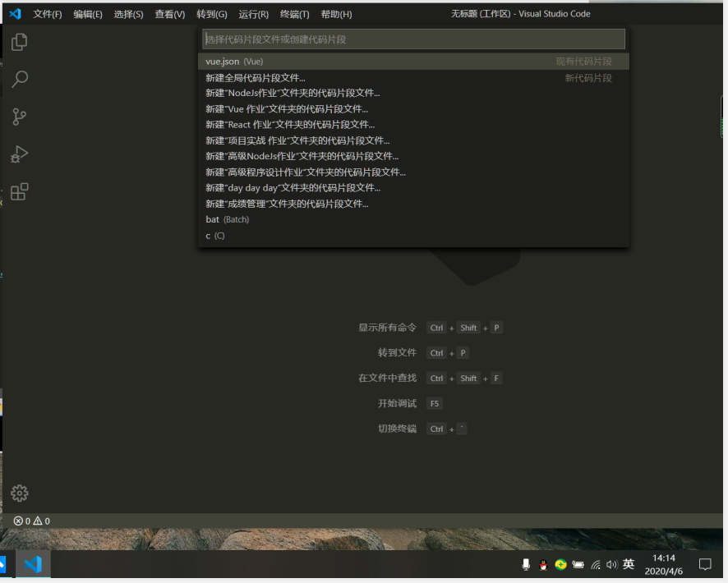The height and width of the screenshot is (583, 728).
Task: Choose new snippet file for "高级NodeJs作业" folder
Action: point(413,156)
